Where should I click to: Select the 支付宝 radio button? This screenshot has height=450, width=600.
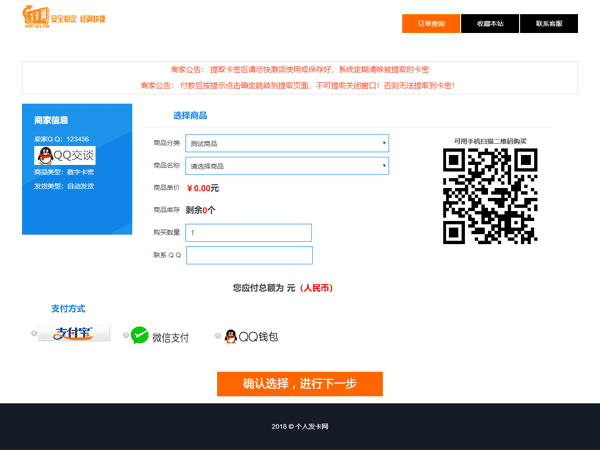point(34,333)
